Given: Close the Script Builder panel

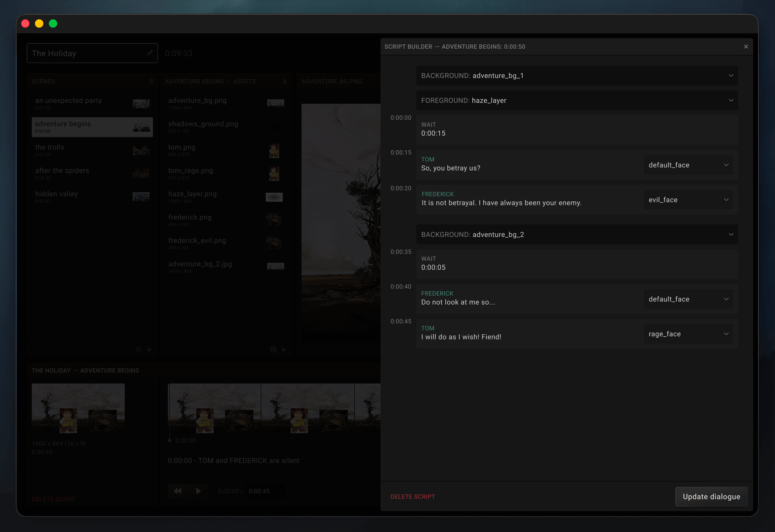Looking at the screenshot, I should (746, 47).
